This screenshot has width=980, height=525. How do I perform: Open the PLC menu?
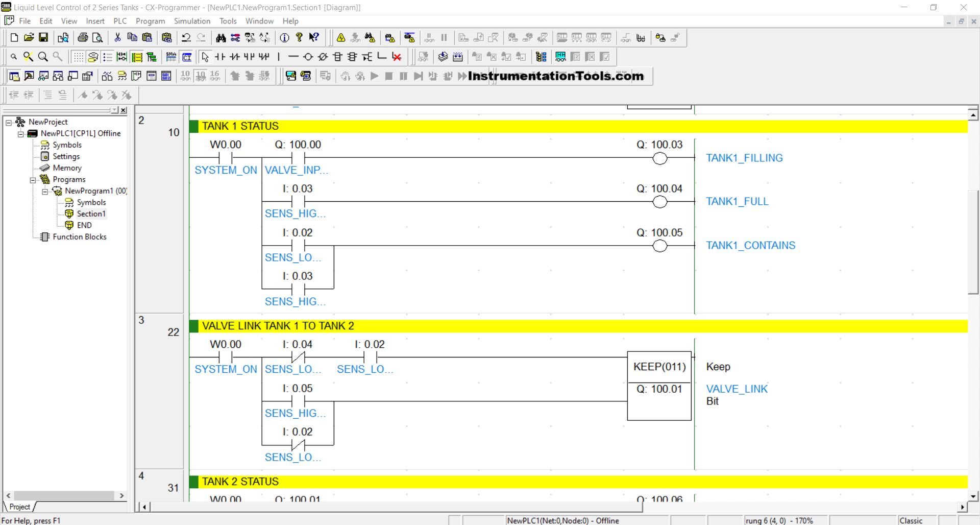[x=120, y=21]
